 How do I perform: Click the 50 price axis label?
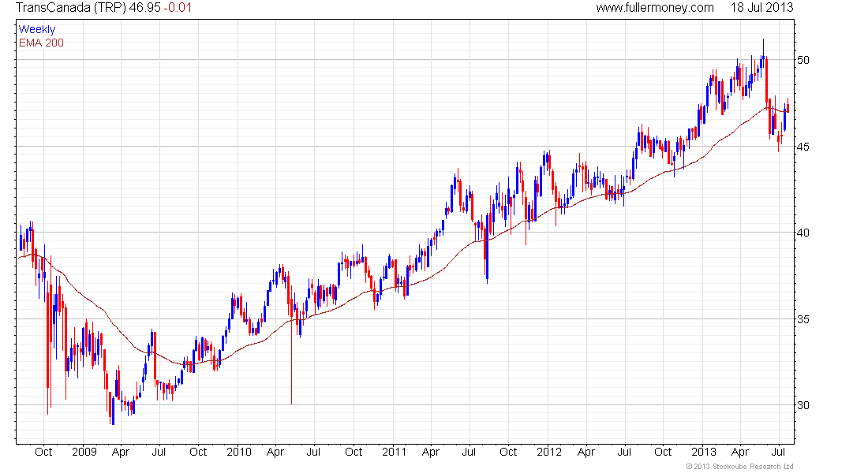(x=803, y=60)
